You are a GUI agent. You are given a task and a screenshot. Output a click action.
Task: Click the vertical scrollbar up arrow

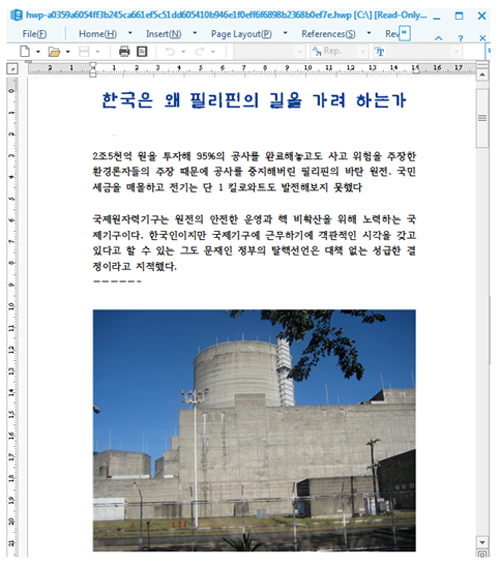[x=482, y=75]
